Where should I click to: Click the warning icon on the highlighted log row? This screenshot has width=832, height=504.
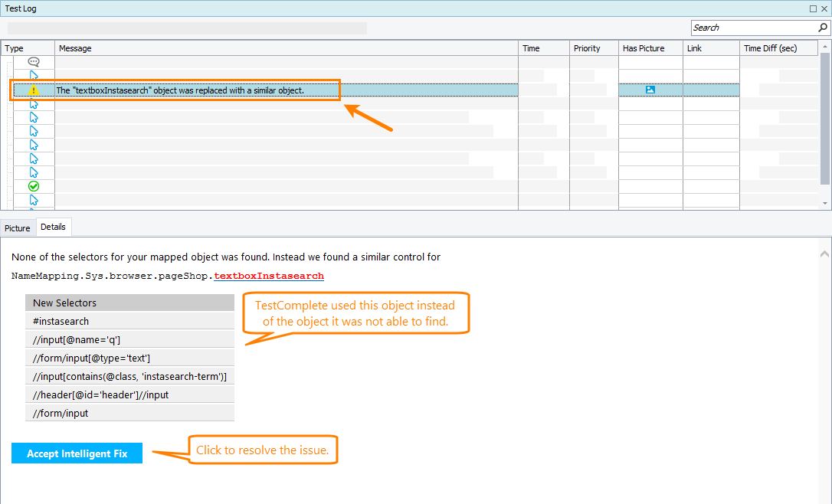coord(34,90)
